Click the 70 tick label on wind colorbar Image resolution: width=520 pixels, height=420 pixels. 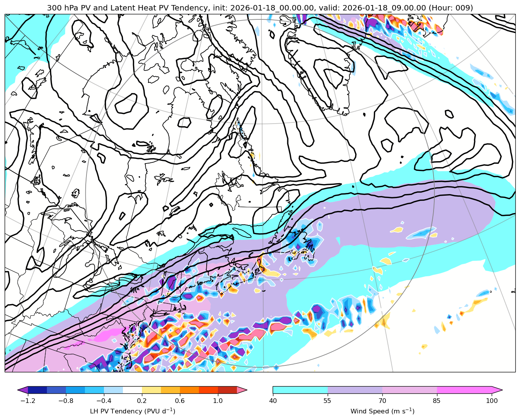[x=382, y=401]
